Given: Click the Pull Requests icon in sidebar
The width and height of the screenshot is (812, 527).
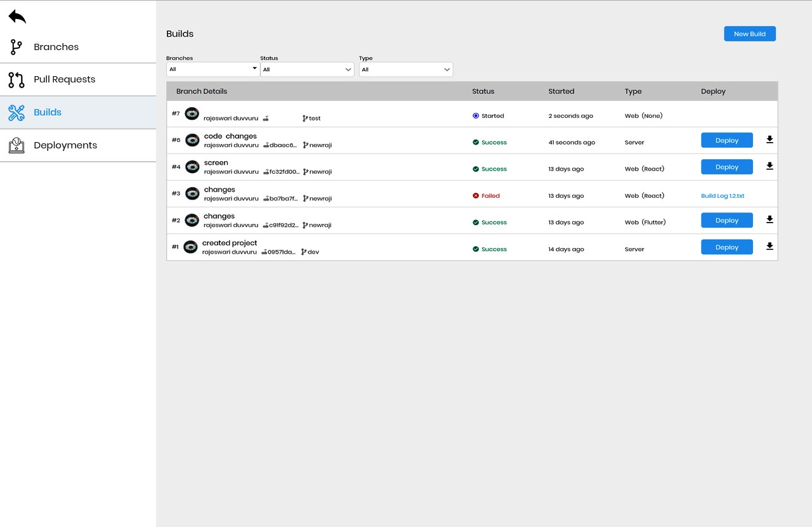Looking at the screenshot, I should (x=16, y=80).
